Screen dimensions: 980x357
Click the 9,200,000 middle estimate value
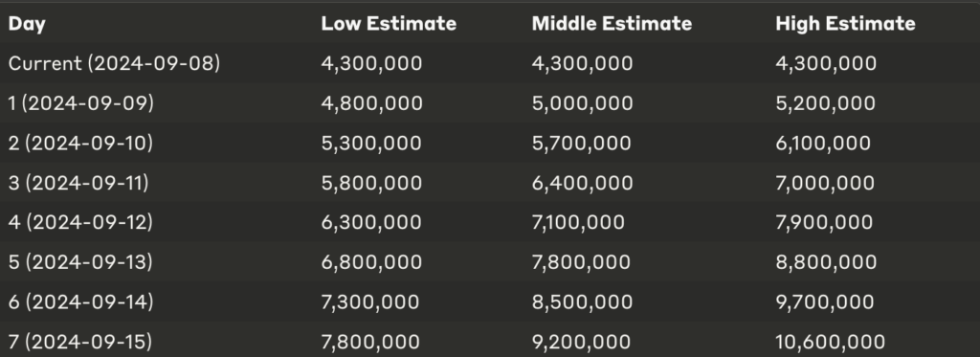click(x=581, y=342)
